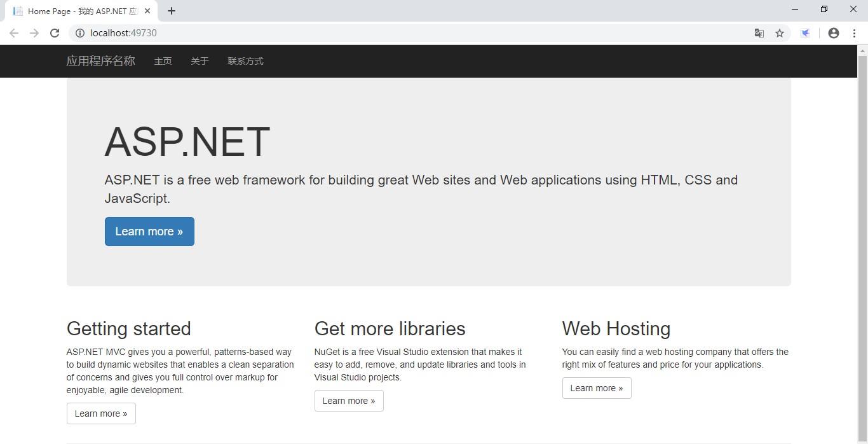Bookmark this page with the star icon
Image resolution: width=868 pixels, height=444 pixels.
[780, 33]
